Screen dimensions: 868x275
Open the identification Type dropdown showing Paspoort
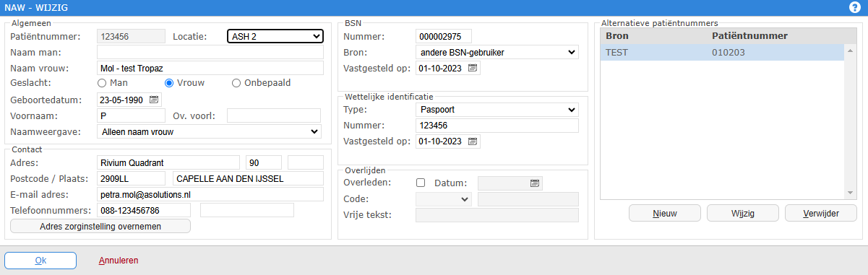click(x=497, y=110)
